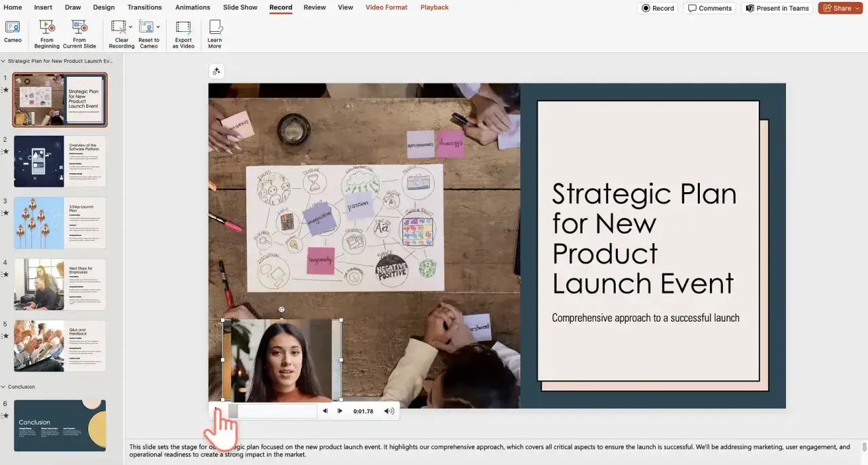Open the Video Format tab
Image resolution: width=868 pixels, height=465 pixels.
[387, 7]
